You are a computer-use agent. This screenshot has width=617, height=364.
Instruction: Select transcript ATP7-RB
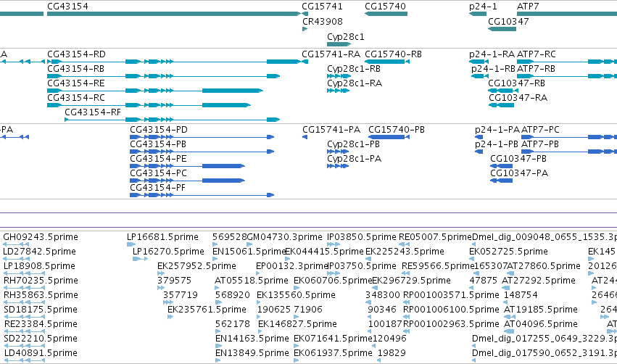pos(567,76)
